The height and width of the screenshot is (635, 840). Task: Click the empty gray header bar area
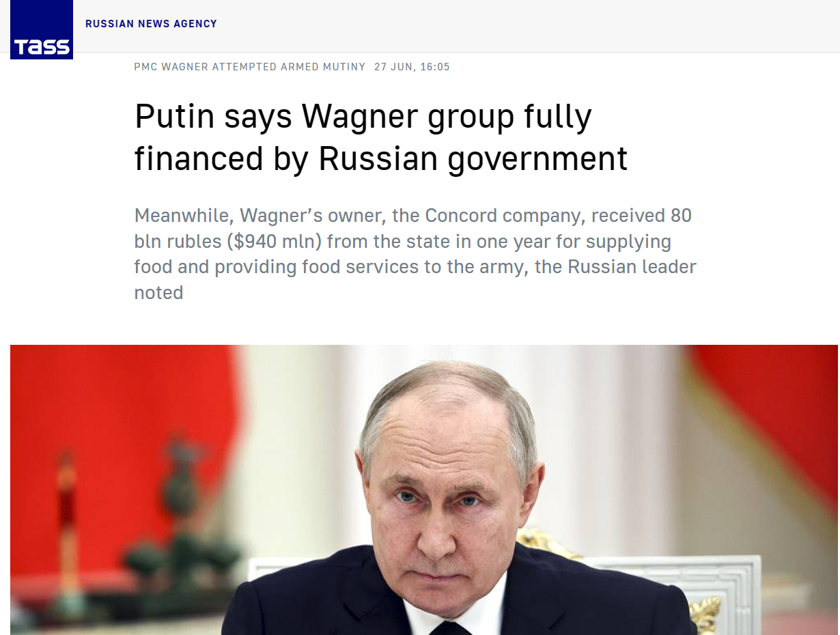click(526, 26)
